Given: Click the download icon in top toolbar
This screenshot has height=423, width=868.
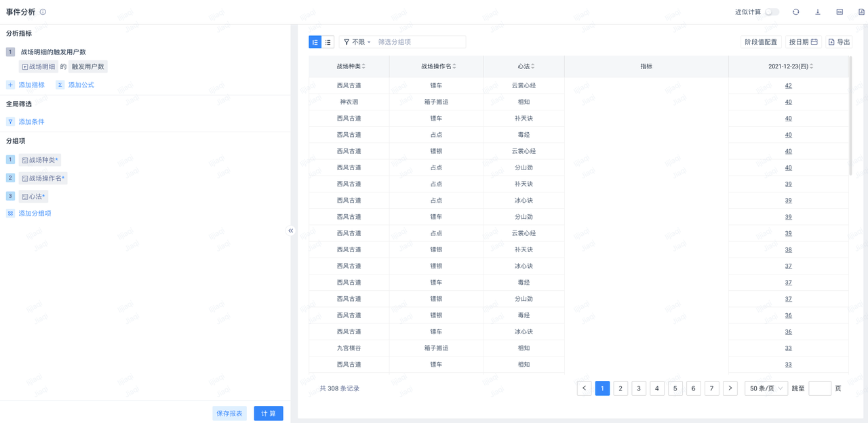Looking at the screenshot, I should [818, 12].
